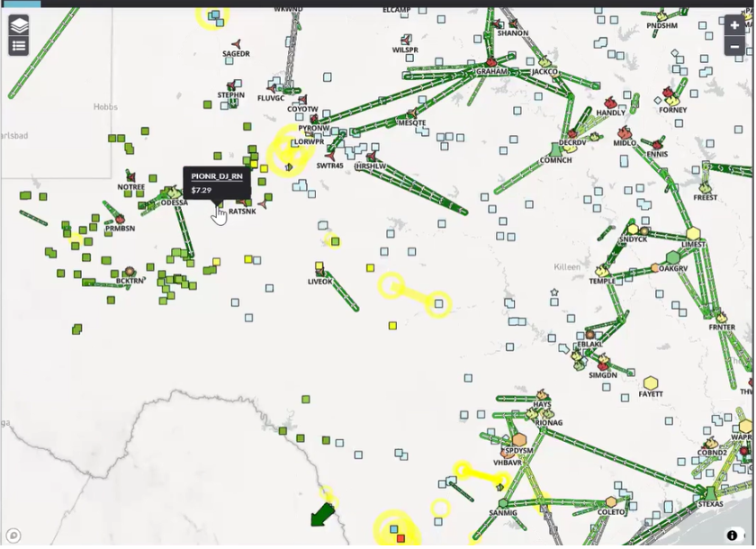Open the legend list button
This screenshot has height=549, width=756.
click(x=19, y=46)
